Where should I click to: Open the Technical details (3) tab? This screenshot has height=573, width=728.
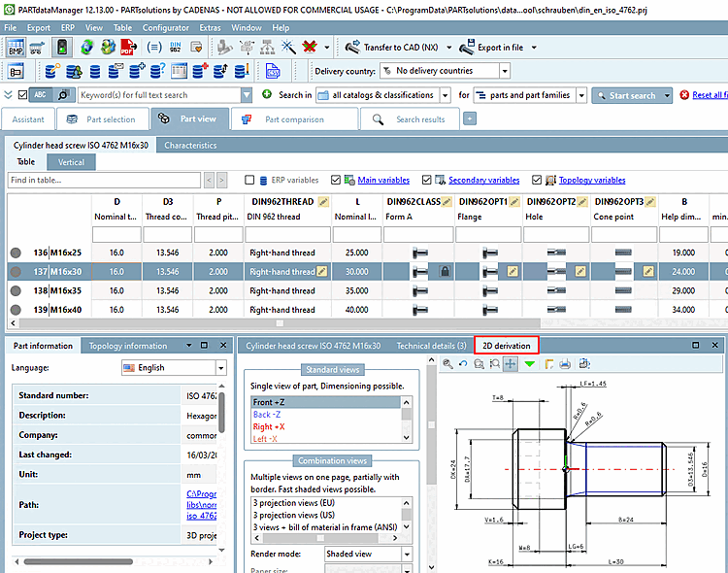click(431, 346)
